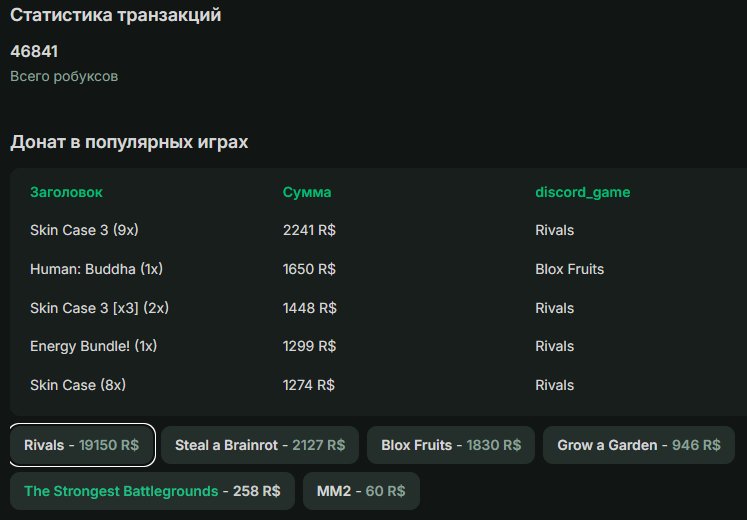Click the Blox Fruits game cell

[x=569, y=270]
